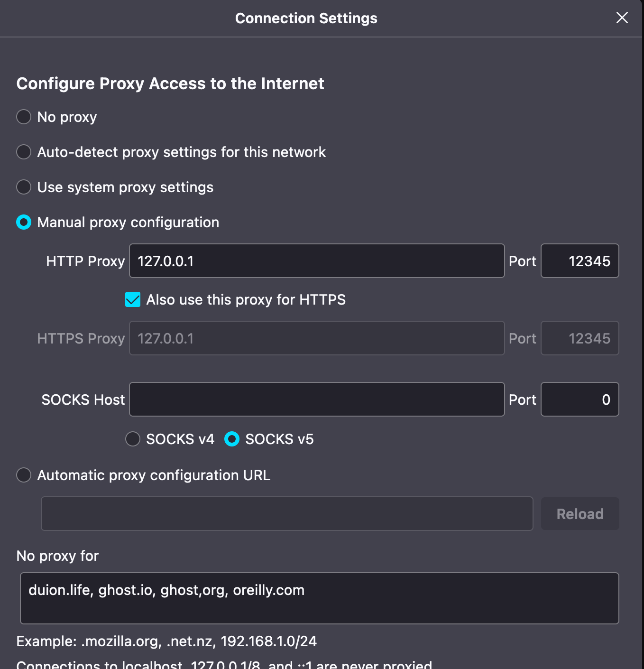Screen dimensions: 644x669
Task: Click the No proxy for text area
Action: pyautogui.click(x=319, y=598)
